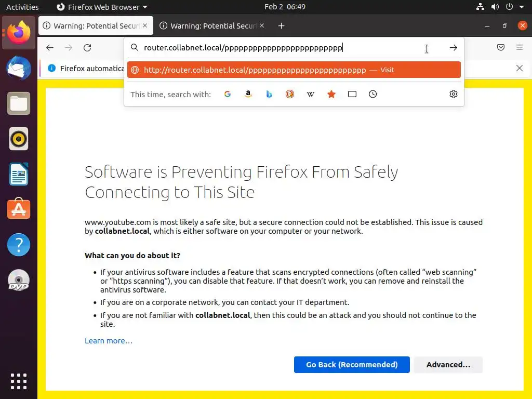532x399 pixels.
Task: Open Firefox application menu (hamburger)
Action: [520, 48]
